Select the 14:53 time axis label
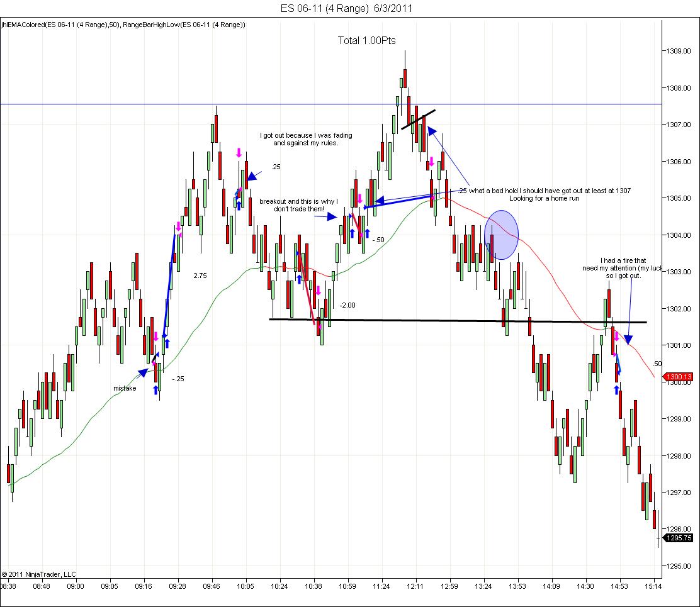 click(x=619, y=586)
